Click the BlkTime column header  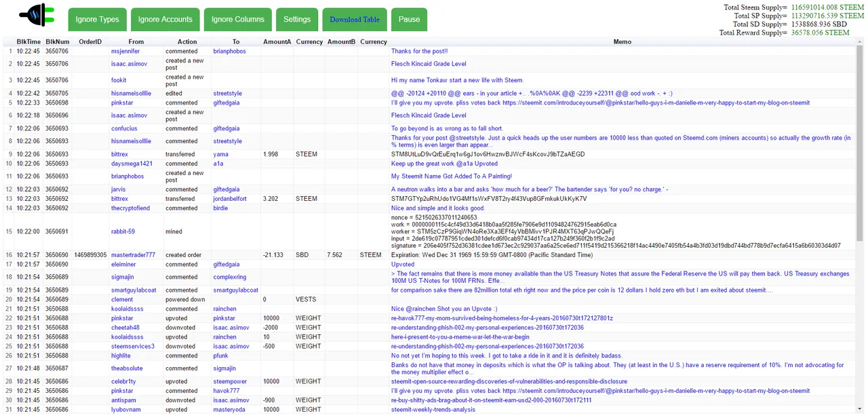(x=28, y=42)
